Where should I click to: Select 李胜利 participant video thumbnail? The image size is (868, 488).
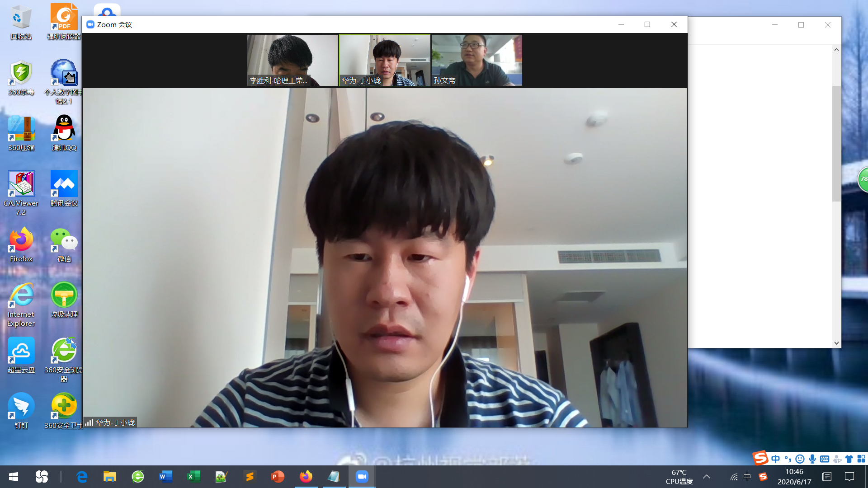(292, 60)
